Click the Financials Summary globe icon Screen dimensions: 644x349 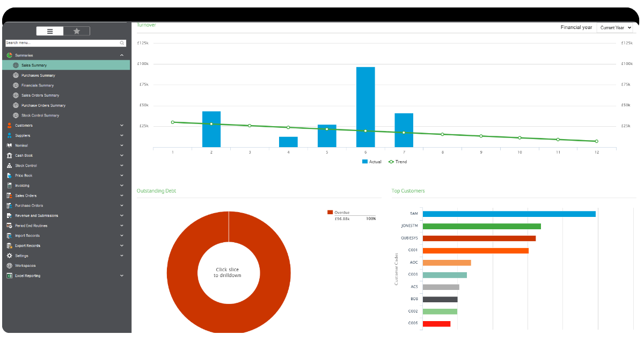coord(16,85)
